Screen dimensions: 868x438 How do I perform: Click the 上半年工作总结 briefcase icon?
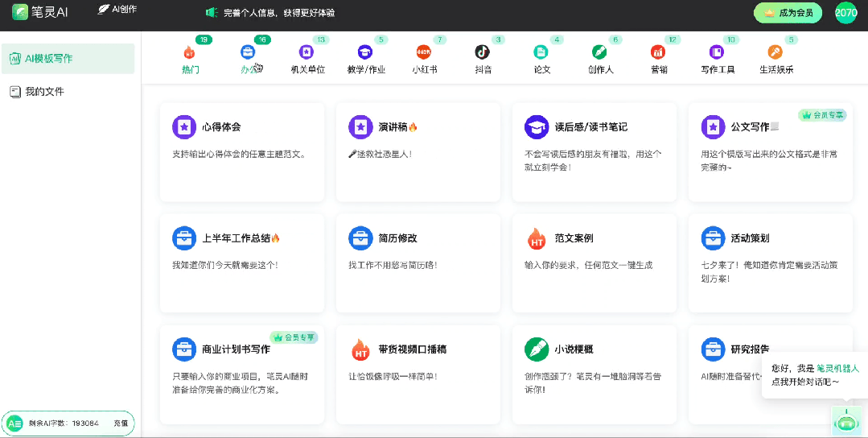coord(184,238)
